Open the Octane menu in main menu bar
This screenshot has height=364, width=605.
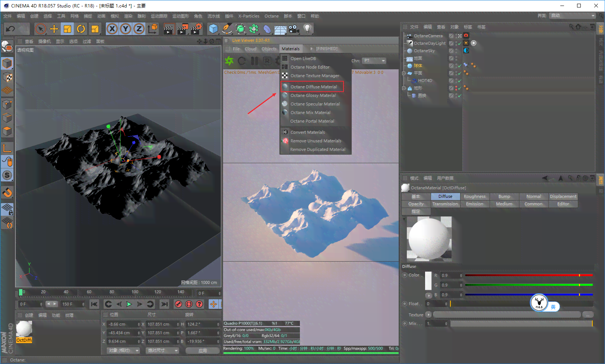272,16
